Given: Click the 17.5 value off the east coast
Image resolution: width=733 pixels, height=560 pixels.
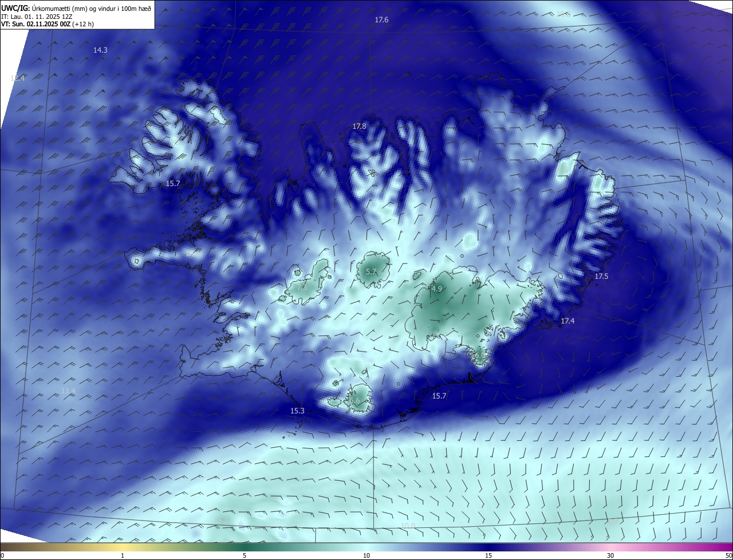Looking at the screenshot, I should pos(601,277).
